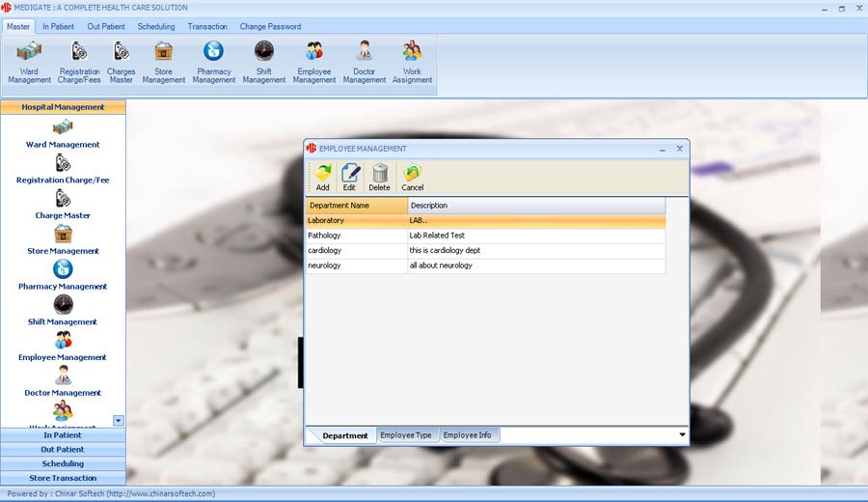This screenshot has width=868, height=502.
Task: Open Ward Management from the ribbon
Action: pyautogui.click(x=29, y=63)
